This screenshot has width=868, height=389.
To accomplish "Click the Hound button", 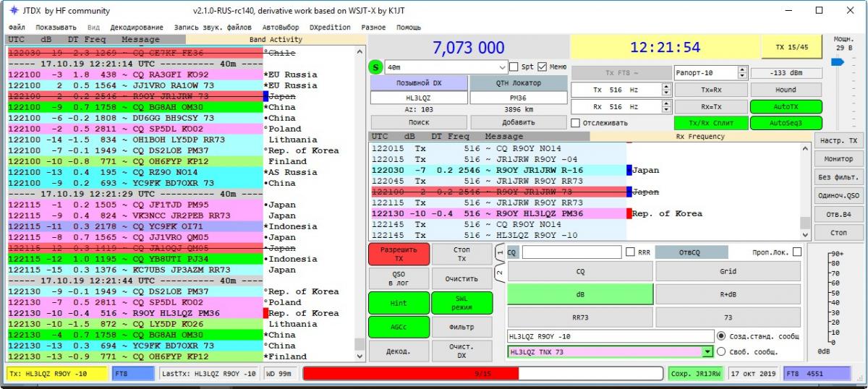I will [x=786, y=90].
